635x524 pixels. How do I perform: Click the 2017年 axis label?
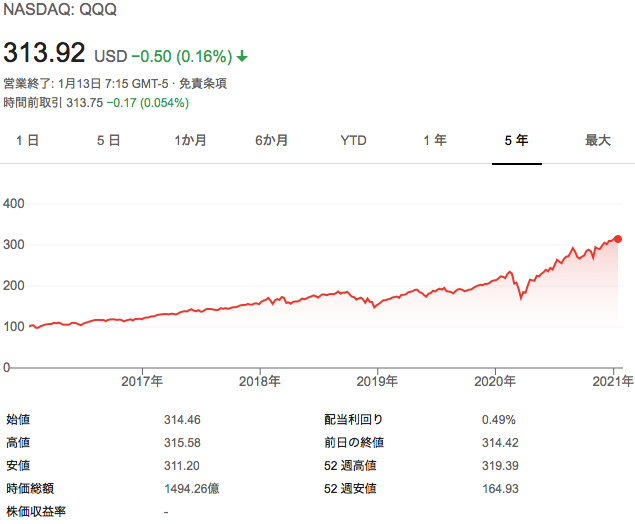tap(142, 381)
